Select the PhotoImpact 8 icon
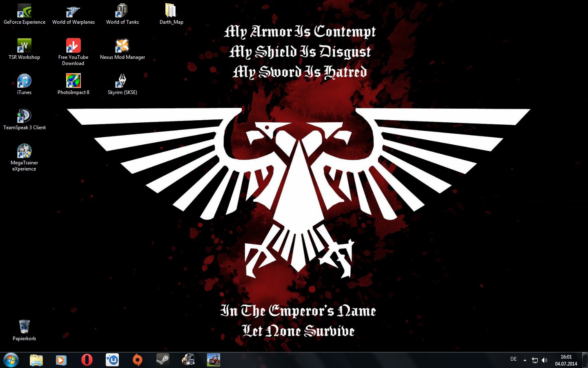Viewport: 588px width, 368px height. pos(73,81)
